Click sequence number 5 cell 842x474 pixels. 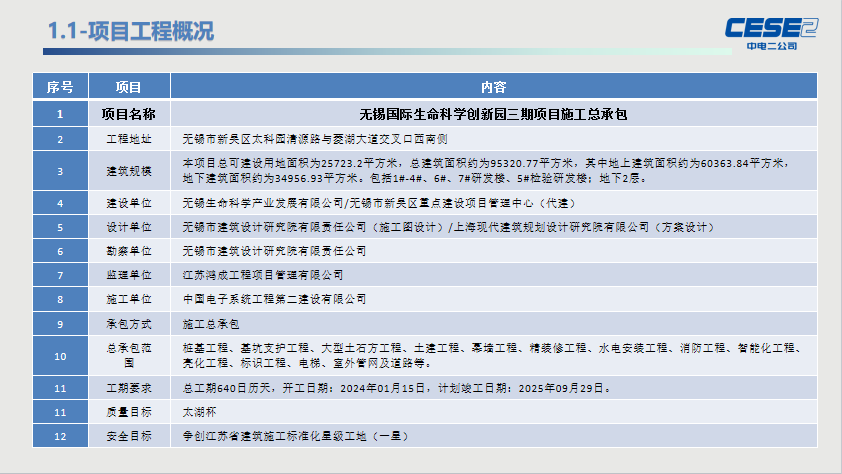tap(60, 227)
